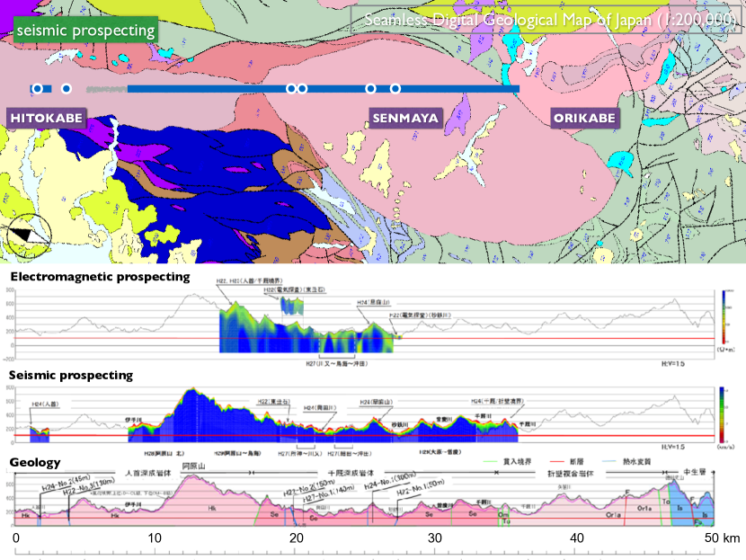This screenshot has height=560, width=746.
Task: Select the leftmost circle marker on the survey line
Action: [x=38, y=88]
